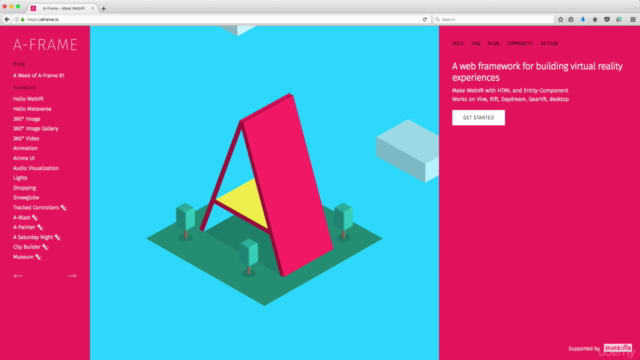Open COMMUNITY in the top navigation
Screen dimensions: 640x360
520,43
